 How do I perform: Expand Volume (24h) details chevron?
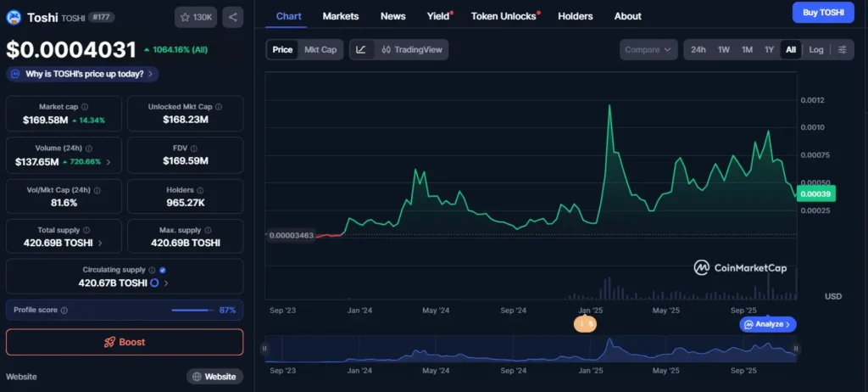(x=108, y=162)
